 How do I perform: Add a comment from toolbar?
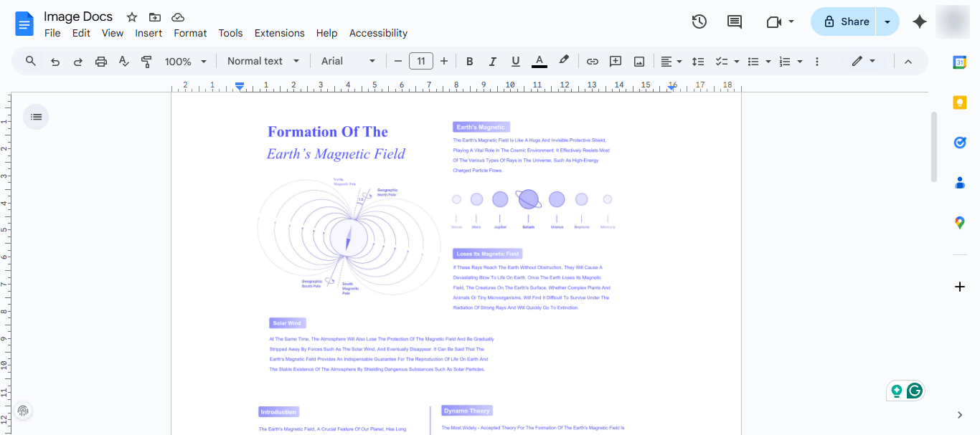(616, 62)
